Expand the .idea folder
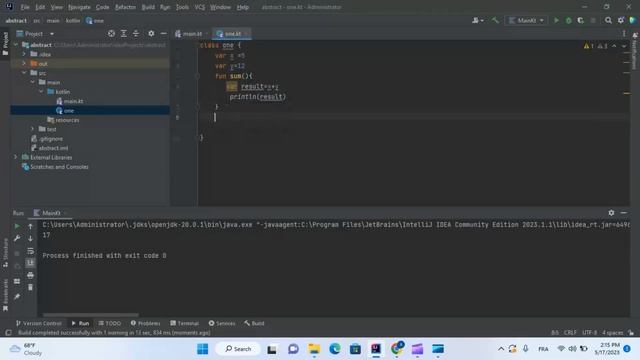Viewport: 640px width, 360px height. (24, 54)
